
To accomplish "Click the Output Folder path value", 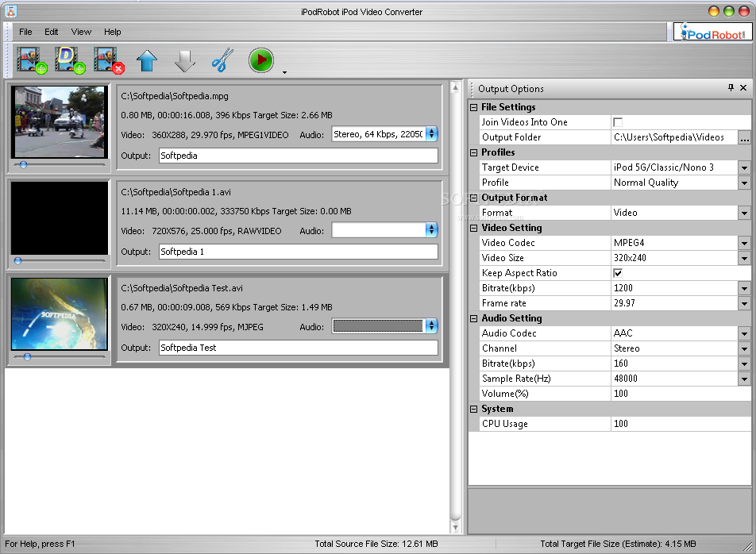I will (x=674, y=138).
